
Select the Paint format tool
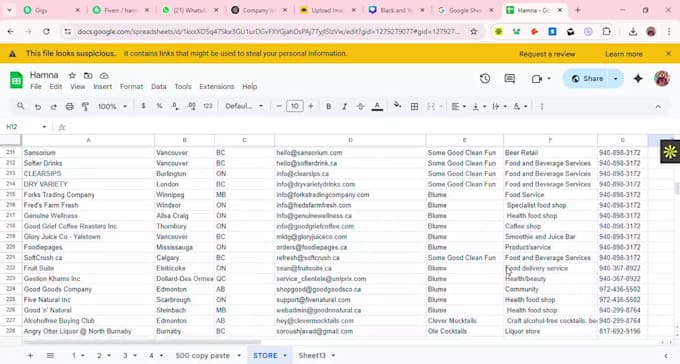pos(85,106)
